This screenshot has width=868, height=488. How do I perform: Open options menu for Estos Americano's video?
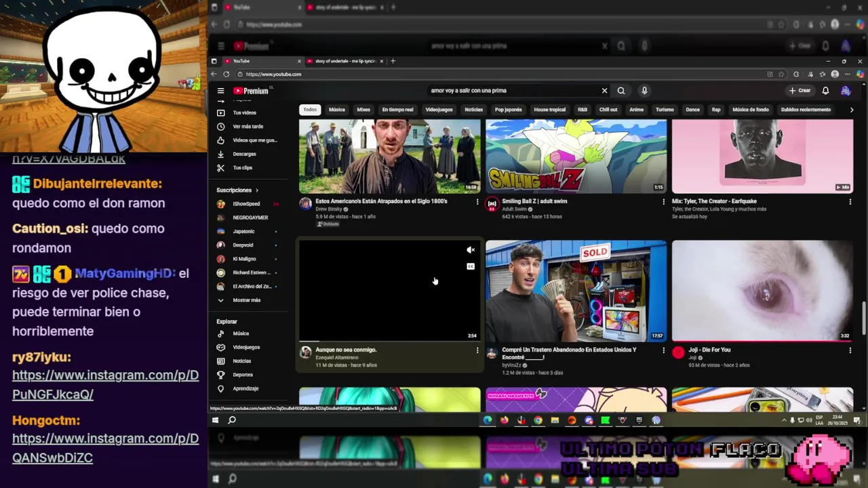[477, 201]
